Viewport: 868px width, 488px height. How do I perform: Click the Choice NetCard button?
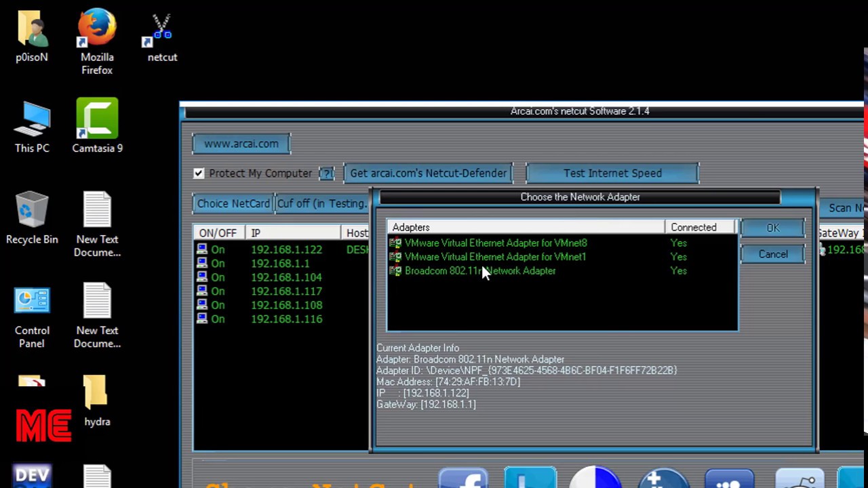click(x=233, y=203)
